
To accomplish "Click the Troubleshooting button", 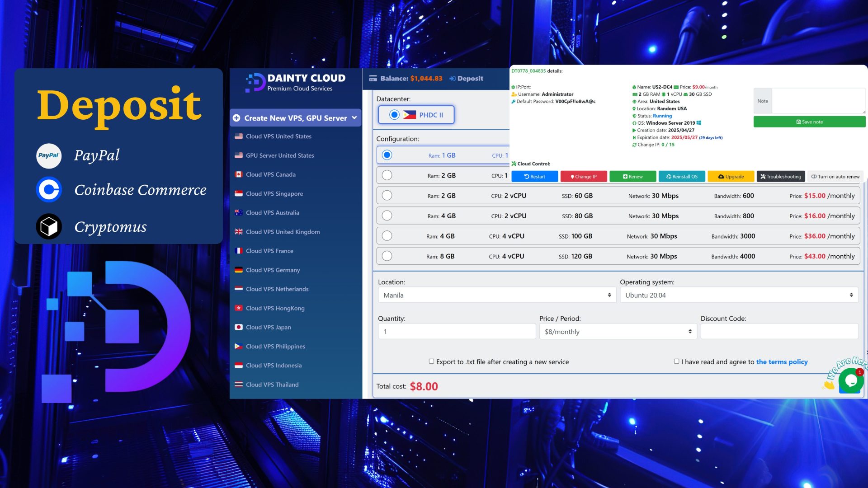I will click(x=781, y=177).
